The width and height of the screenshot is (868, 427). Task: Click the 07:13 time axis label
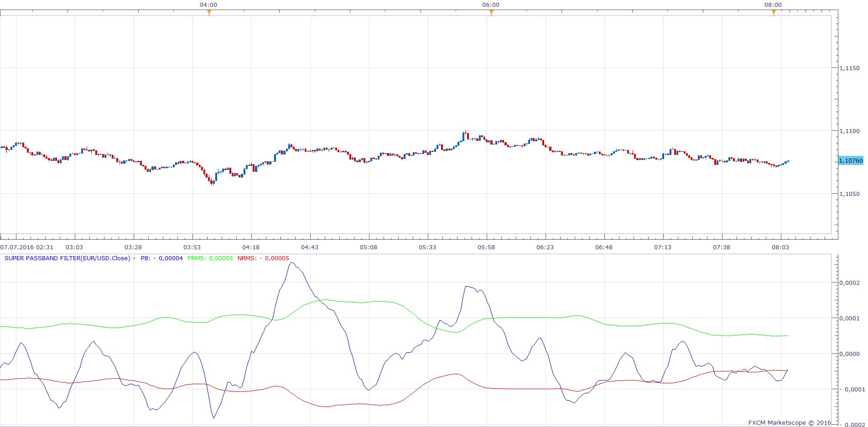tap(663, 247)
